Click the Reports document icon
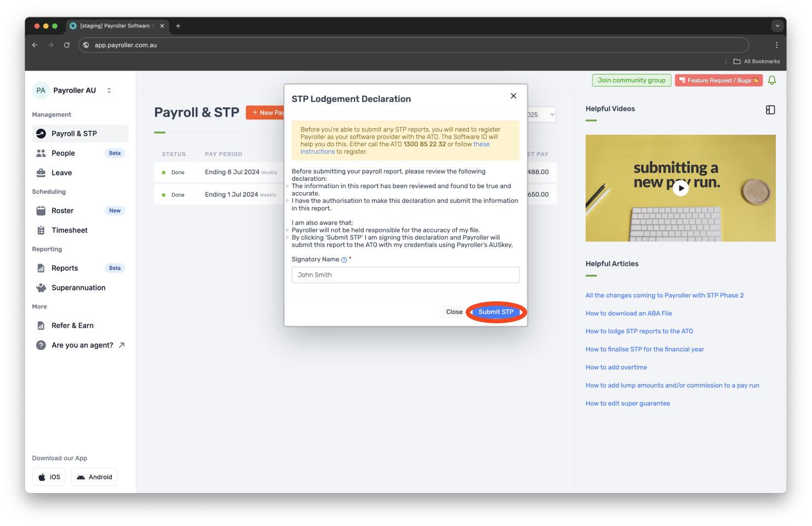This screenshot has height=526, width=812. click(41, 268)
